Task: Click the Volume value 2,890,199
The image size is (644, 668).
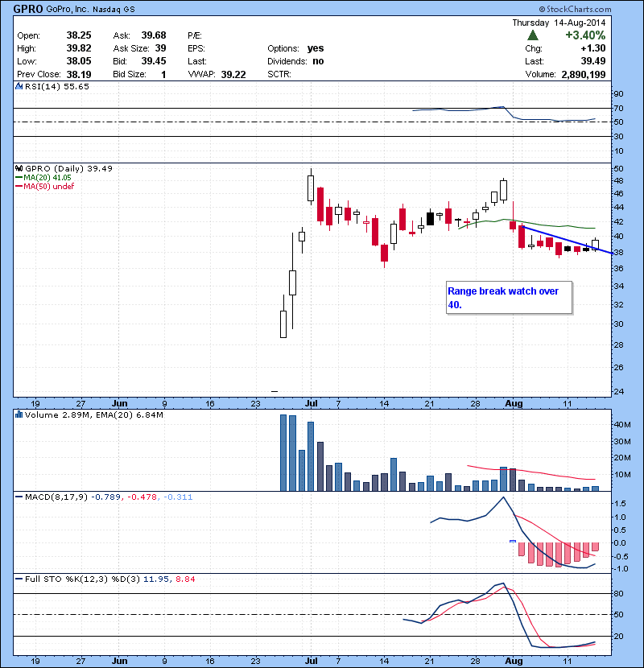Action: point(584,74)
